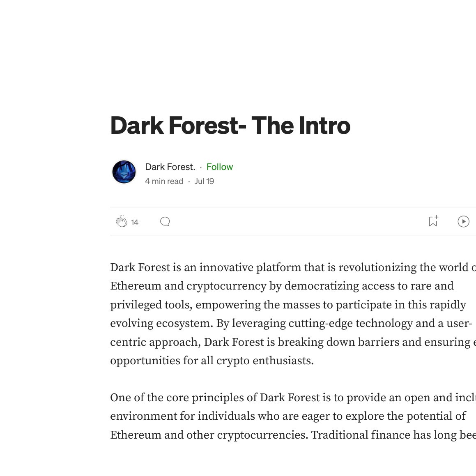
Task: Clap for the Dark Forest article
Action: coord(122,222)
